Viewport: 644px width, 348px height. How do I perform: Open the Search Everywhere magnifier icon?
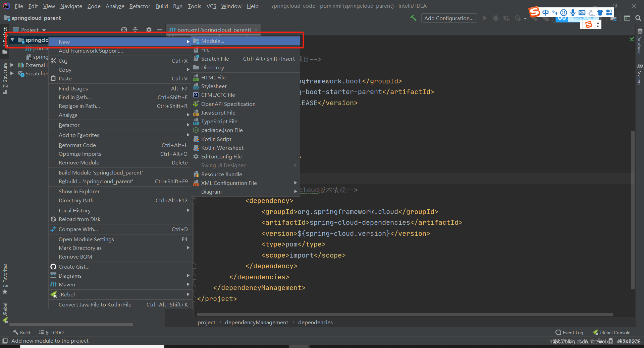(x=638, y=18)
